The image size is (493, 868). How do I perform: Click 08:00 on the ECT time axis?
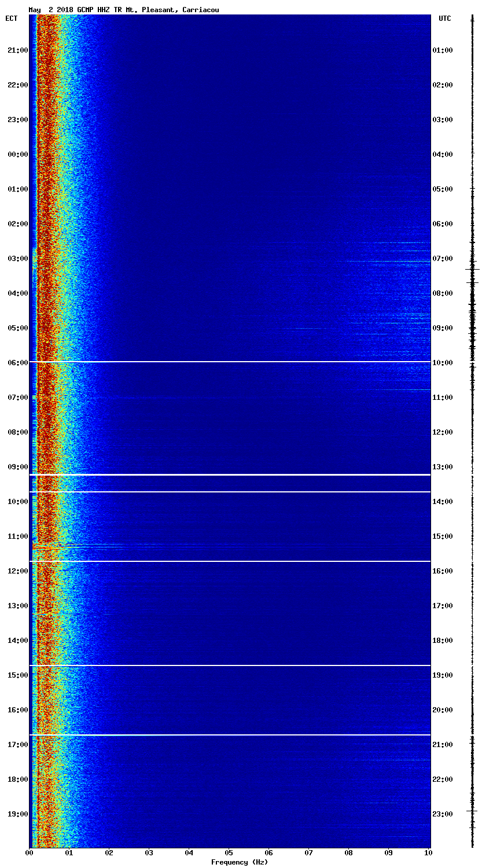(x=17, y=432)
